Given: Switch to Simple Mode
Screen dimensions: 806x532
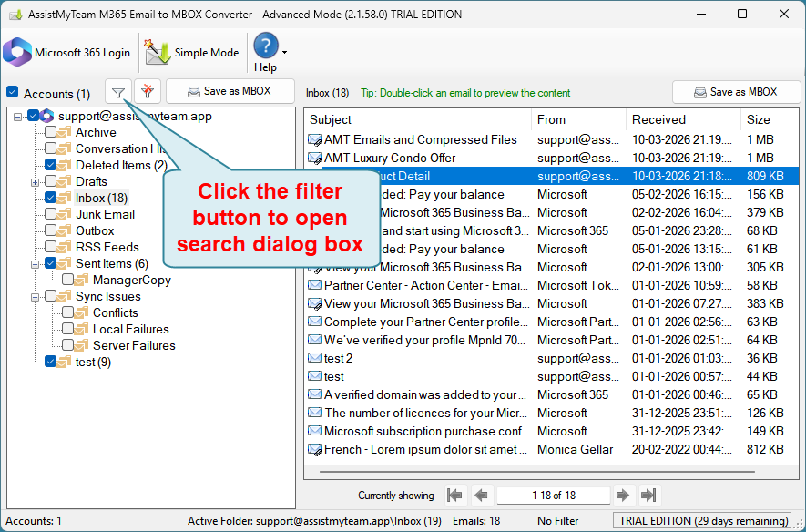Looking at the screenshot, I should 192,53.
